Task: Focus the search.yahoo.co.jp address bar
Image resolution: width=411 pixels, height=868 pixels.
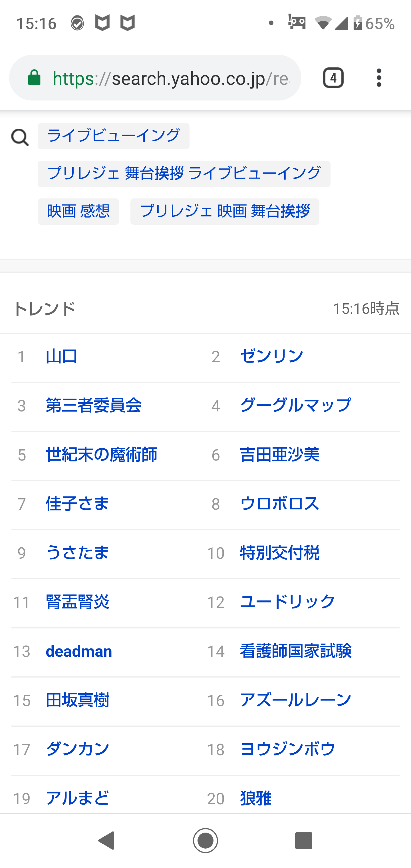Action: (155, 78)
